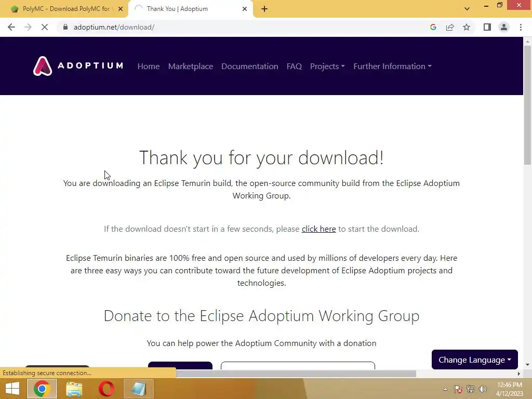
Task: Open a new tab with the plus button
Action: pyautogui.click(x=264, y=9)
